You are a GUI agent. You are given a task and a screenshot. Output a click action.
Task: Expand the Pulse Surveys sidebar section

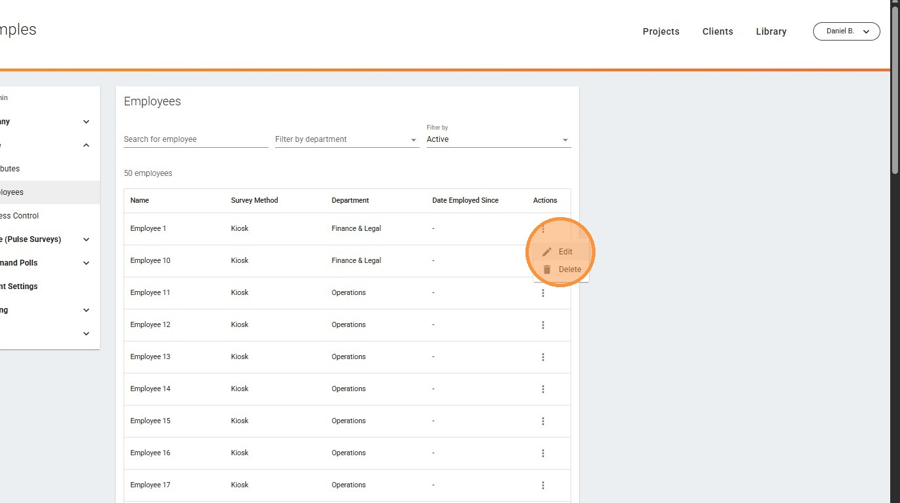pos(86,239)
